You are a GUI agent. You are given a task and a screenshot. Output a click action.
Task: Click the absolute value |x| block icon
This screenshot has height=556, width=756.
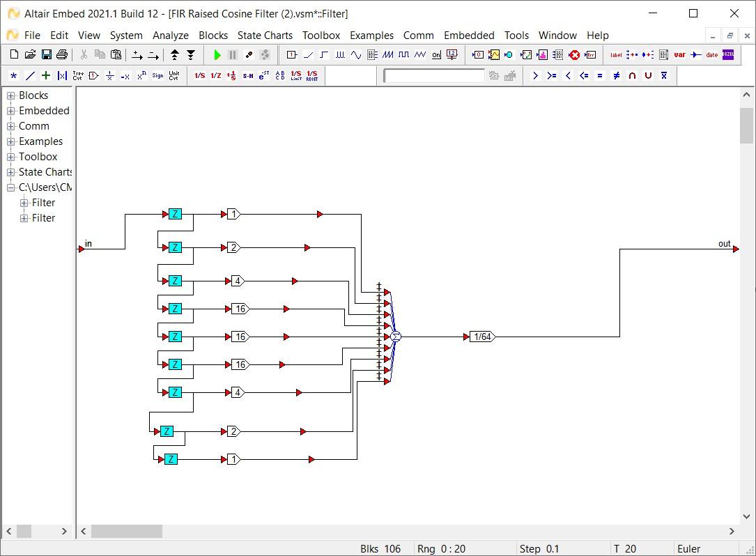point(62,76)
